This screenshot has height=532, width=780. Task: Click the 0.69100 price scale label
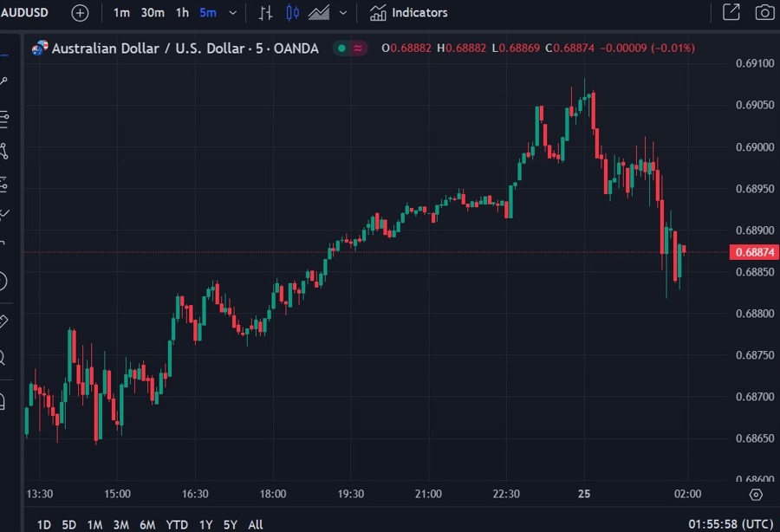tap(755, 63)
